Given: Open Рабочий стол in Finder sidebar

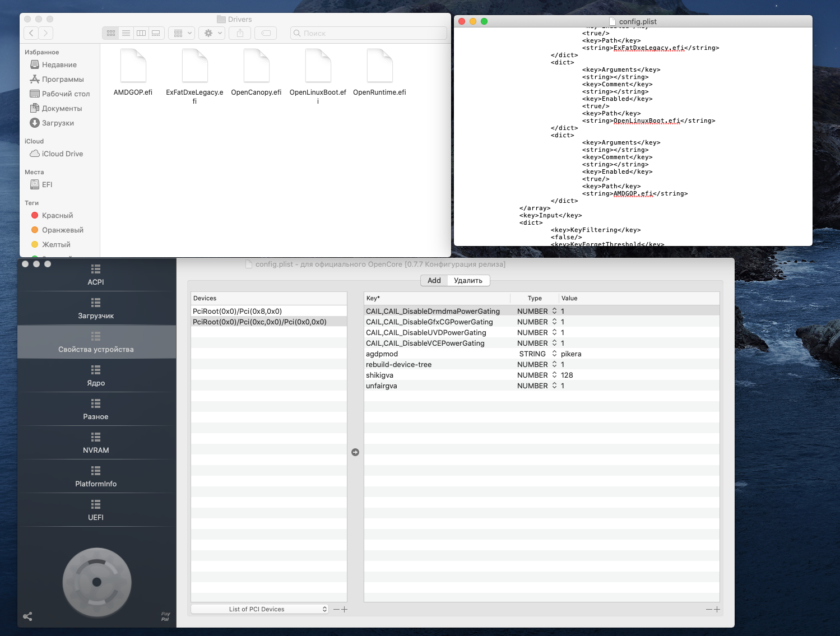Looking at the screenshot, I should pyautogui.click(x=59, y=94).
